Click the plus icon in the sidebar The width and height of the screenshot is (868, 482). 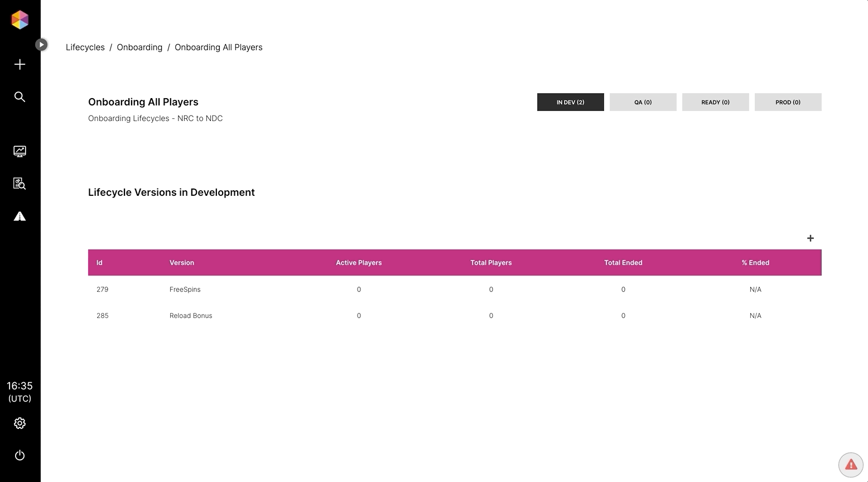(x=20, y=65)
